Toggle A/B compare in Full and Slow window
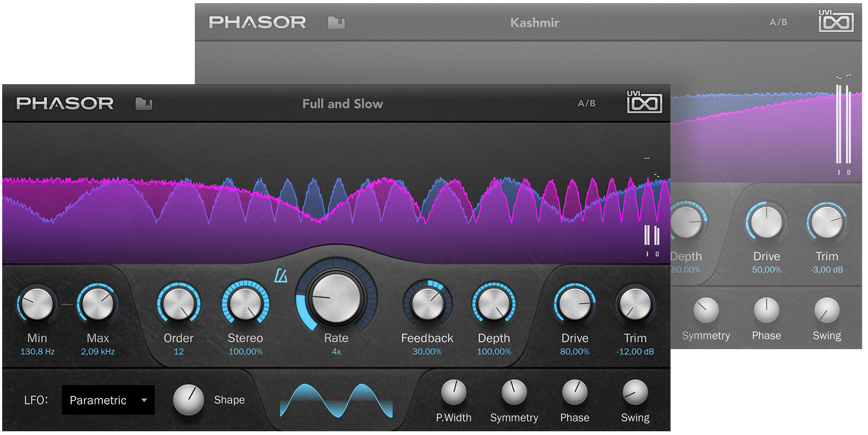 (586, 103)
